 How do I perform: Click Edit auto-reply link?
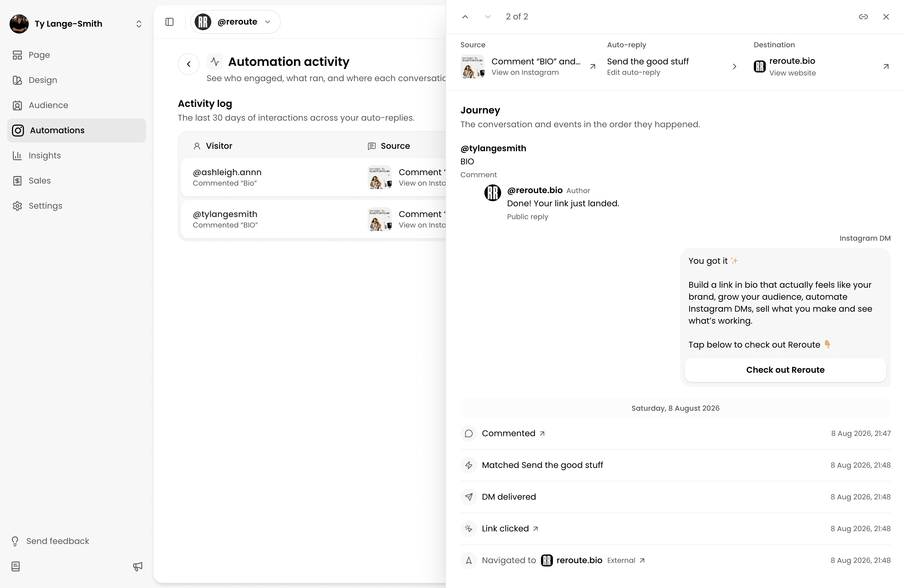point(633,72)
